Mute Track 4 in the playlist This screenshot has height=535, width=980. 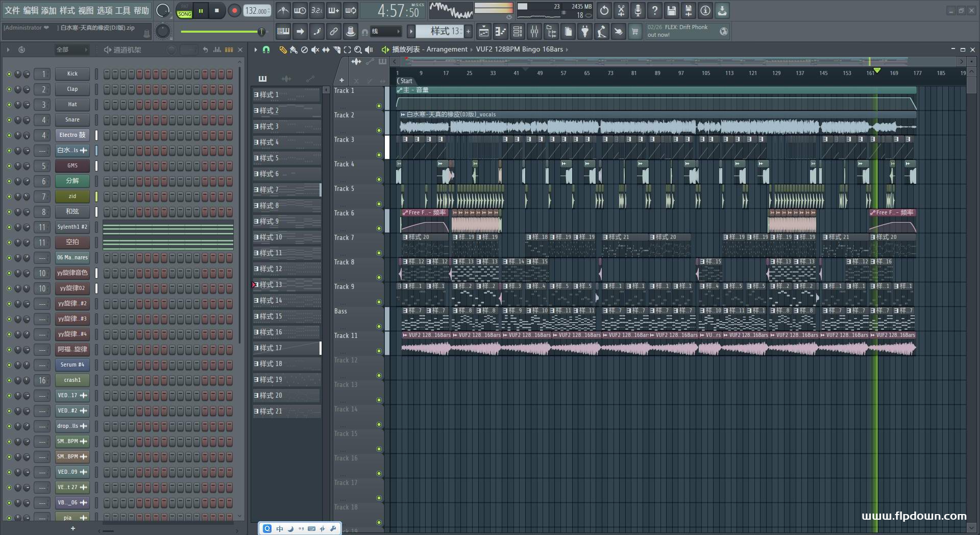[x=379, y=179]
